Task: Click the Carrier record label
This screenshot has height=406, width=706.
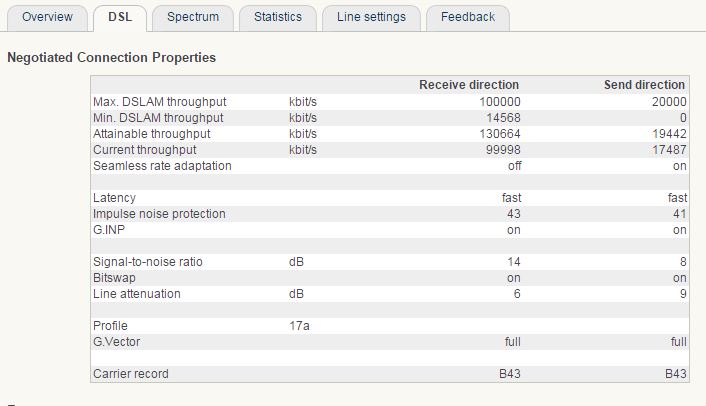Action: click(131, 374)
